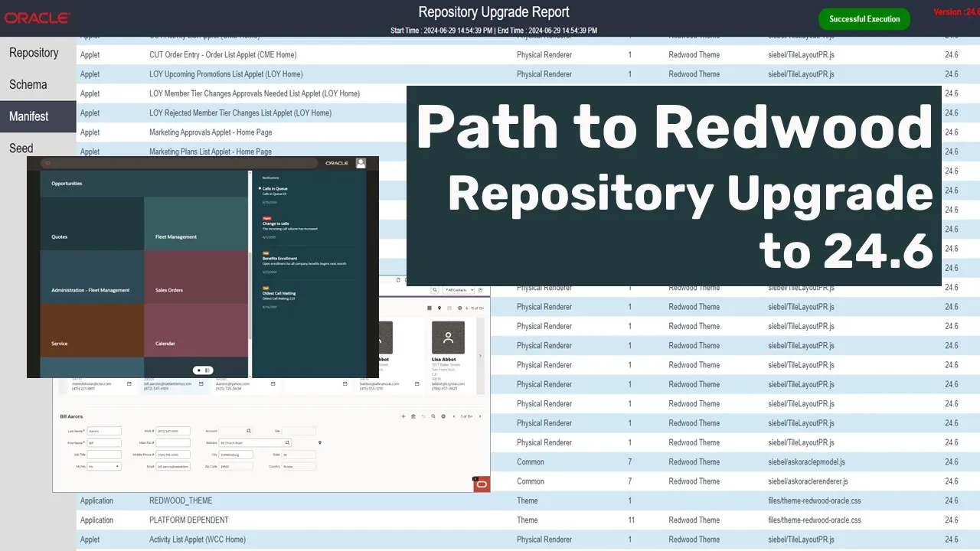Open Account pick applet icon
The width and height of the screenshot is (980, 551).
pos(249,431)
